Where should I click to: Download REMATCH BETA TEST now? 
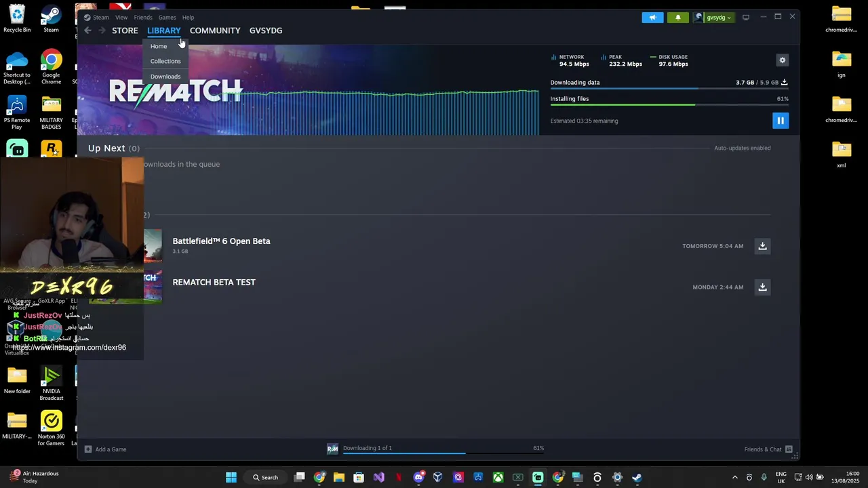tap(763, 287)
